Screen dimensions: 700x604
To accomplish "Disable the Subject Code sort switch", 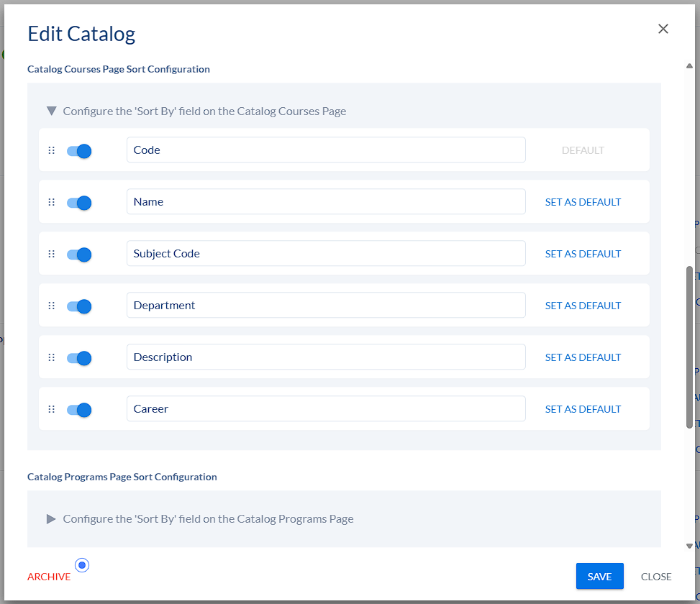I will (x=79, y=255).
